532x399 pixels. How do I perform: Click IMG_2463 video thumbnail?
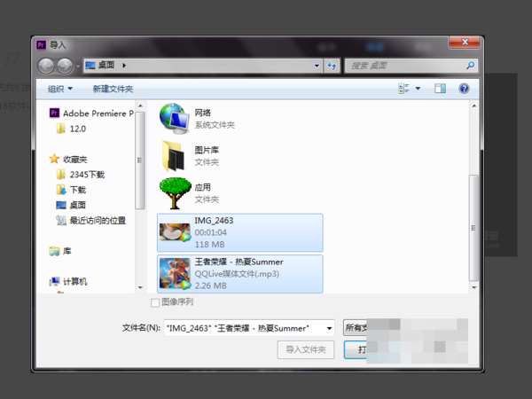click(175, 232)
